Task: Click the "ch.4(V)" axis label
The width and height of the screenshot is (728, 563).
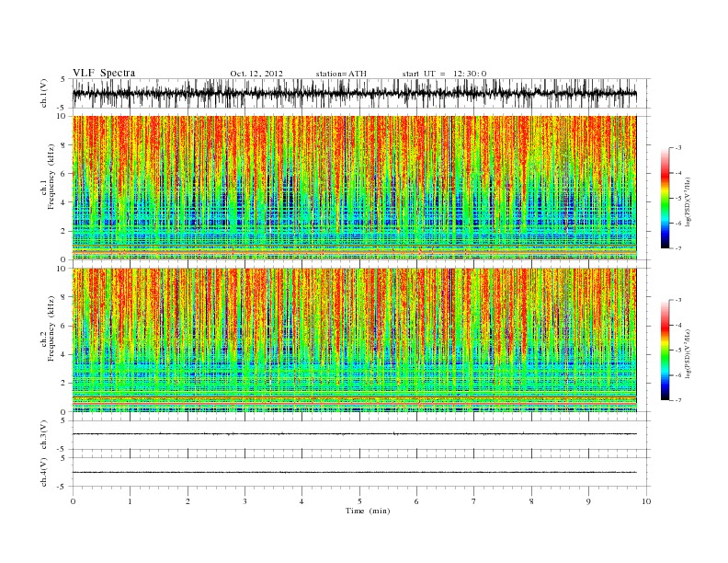Action: click(x=44, y=473)
